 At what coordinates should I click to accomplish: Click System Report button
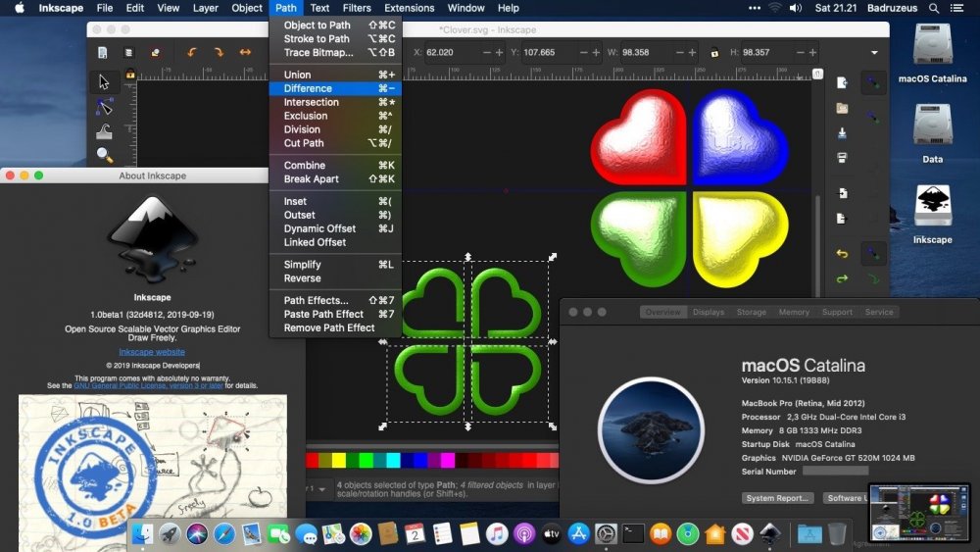777,498
